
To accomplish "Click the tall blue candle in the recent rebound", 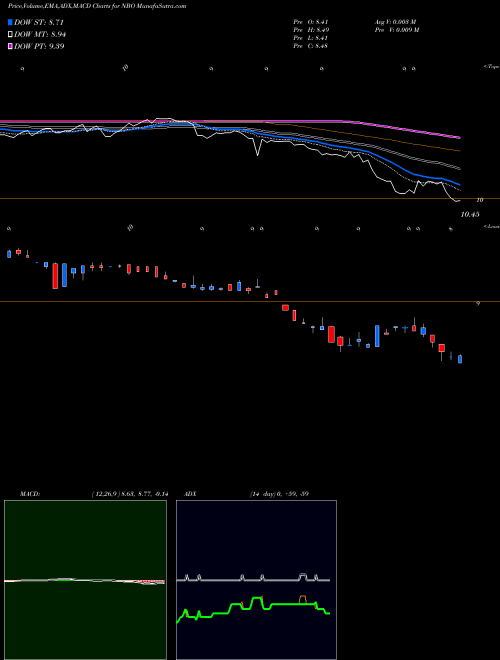I will [x=377, y=336].
